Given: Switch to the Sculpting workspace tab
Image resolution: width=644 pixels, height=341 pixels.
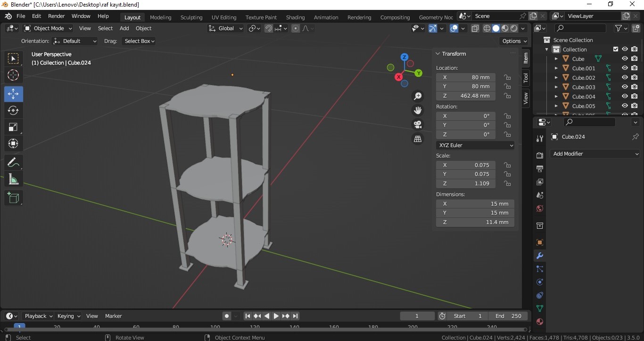Looking at the screenshot, I should (x=191, y=17).
